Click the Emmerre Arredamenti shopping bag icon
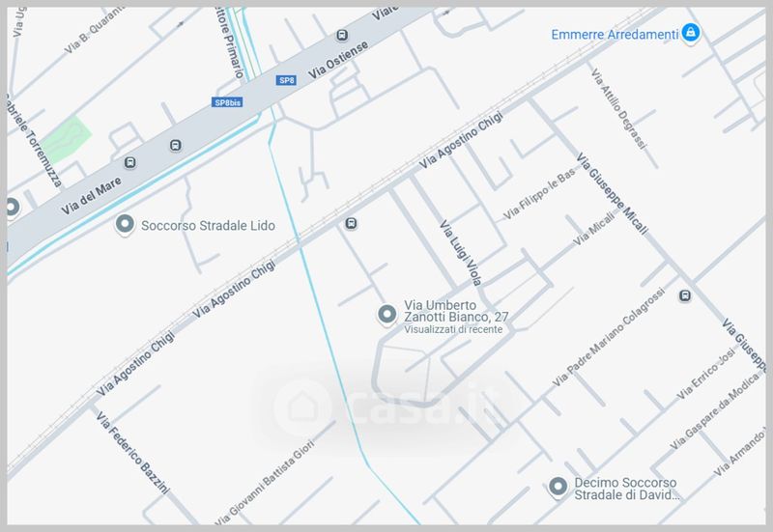This screenshot has height=532, width=773. click(x=691, y=33)
